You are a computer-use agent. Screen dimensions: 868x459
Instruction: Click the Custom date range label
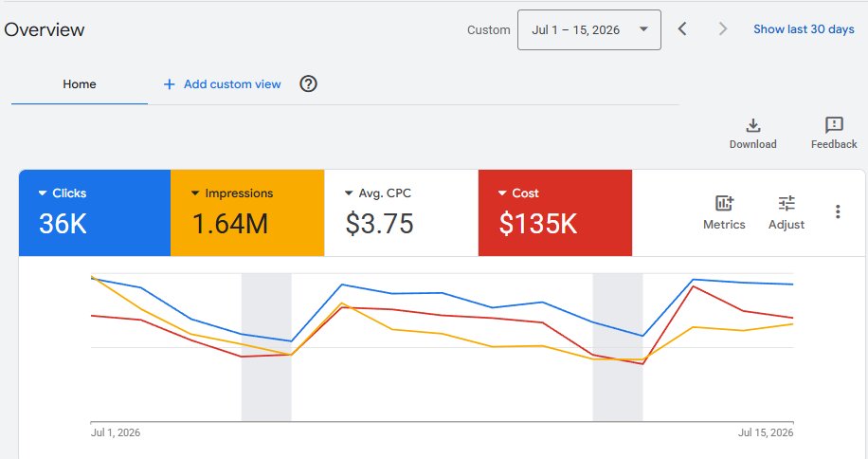pyautogui.click(x=489, y=30)
